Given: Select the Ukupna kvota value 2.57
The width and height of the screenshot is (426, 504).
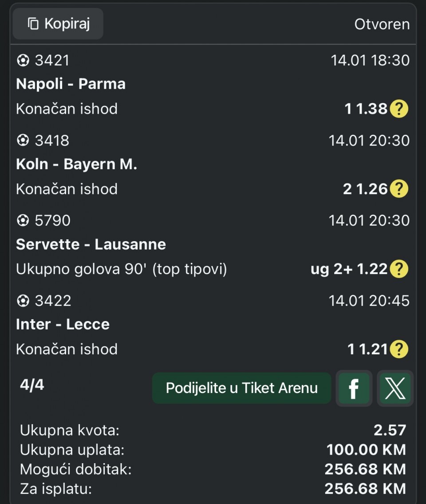Looking at the screenshot, I should pos(390,430).
